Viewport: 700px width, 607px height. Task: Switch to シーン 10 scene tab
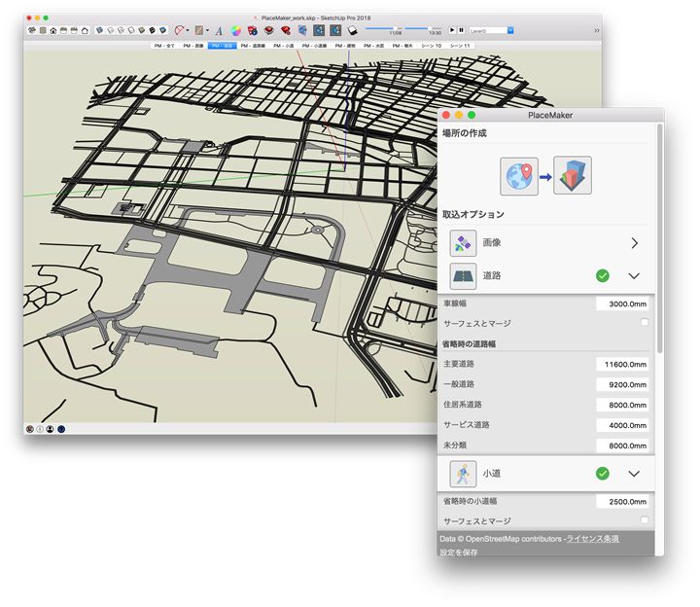pyautogui.click(x=431, y=46)
